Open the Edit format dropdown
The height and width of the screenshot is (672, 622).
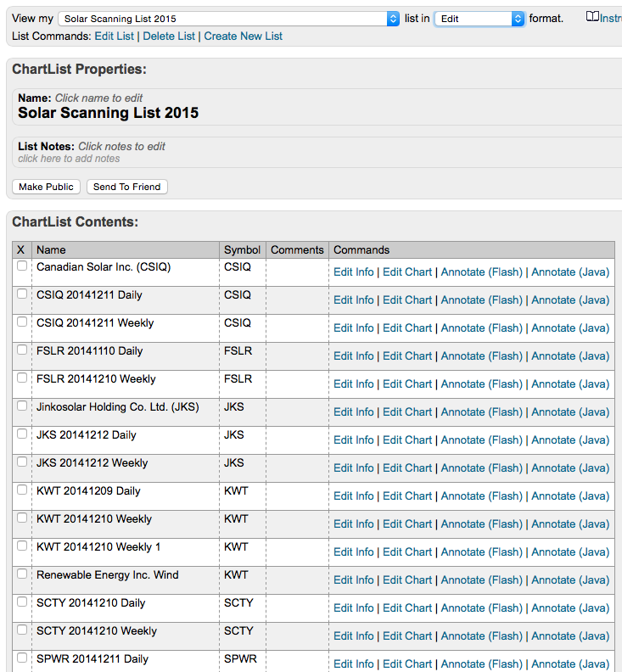480,19
